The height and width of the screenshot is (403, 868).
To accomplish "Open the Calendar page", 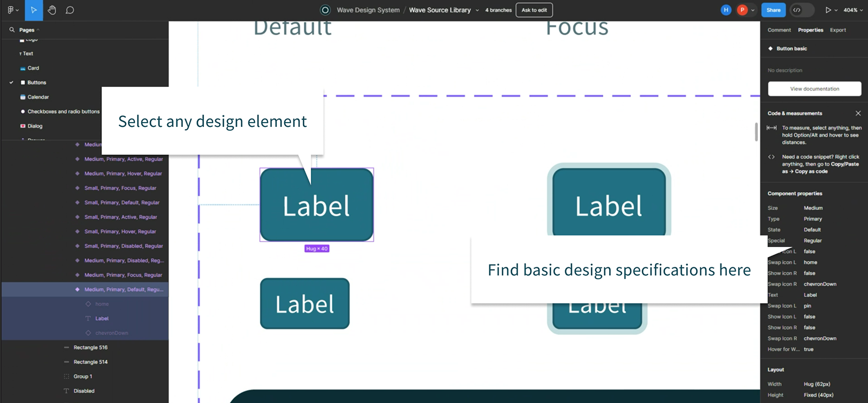I will point(38,97).
